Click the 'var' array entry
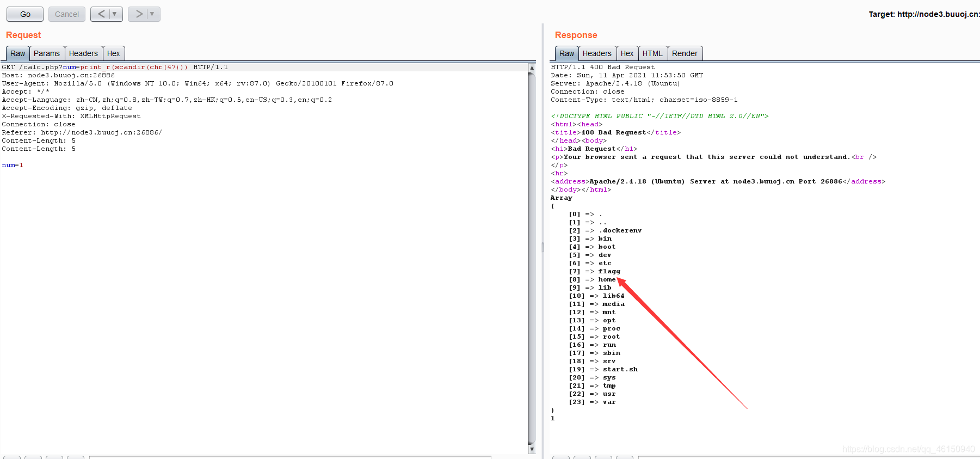980x459 pixels. pyautogui.click(x=609, y=402)
